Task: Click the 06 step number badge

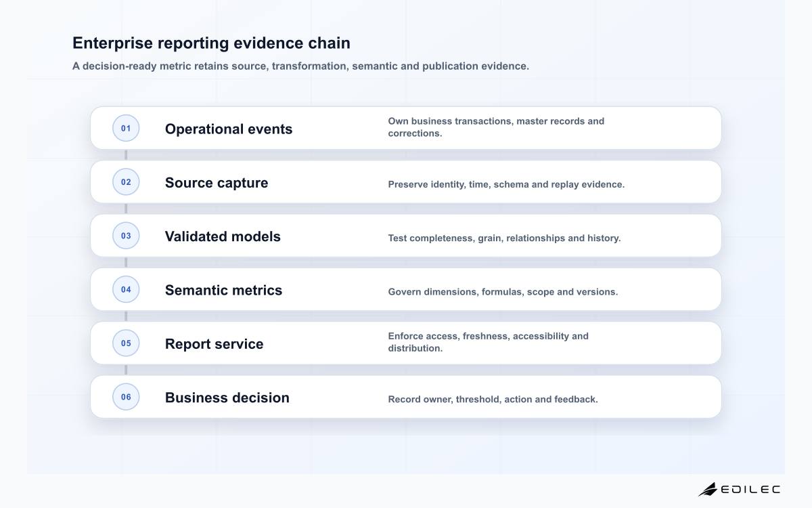Action: coord(126,397)
